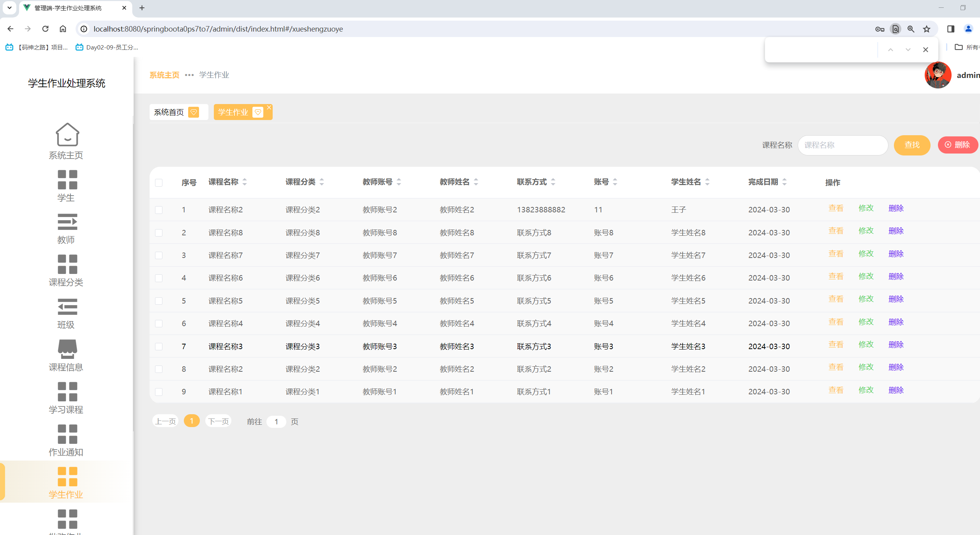Switch to the 系统首页 tab
The width and height of the screenshot is (980, 535).
click(x=169, y=113)
